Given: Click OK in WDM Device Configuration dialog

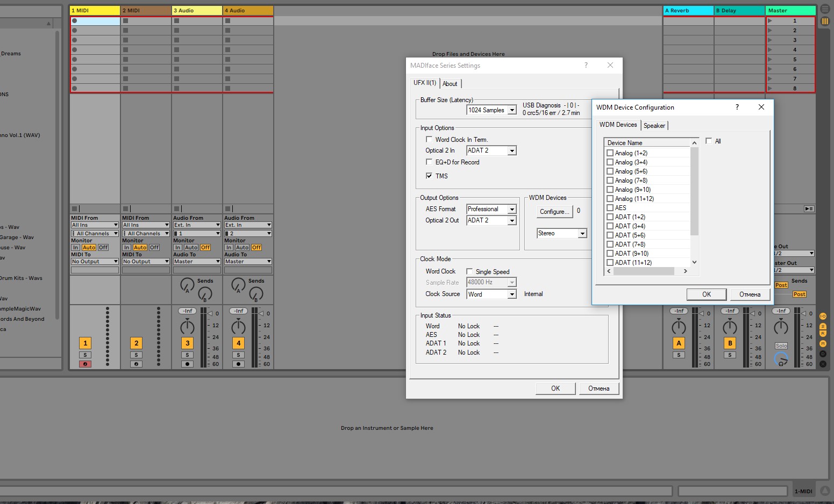Looking at the screenshot, I should 707,294.
